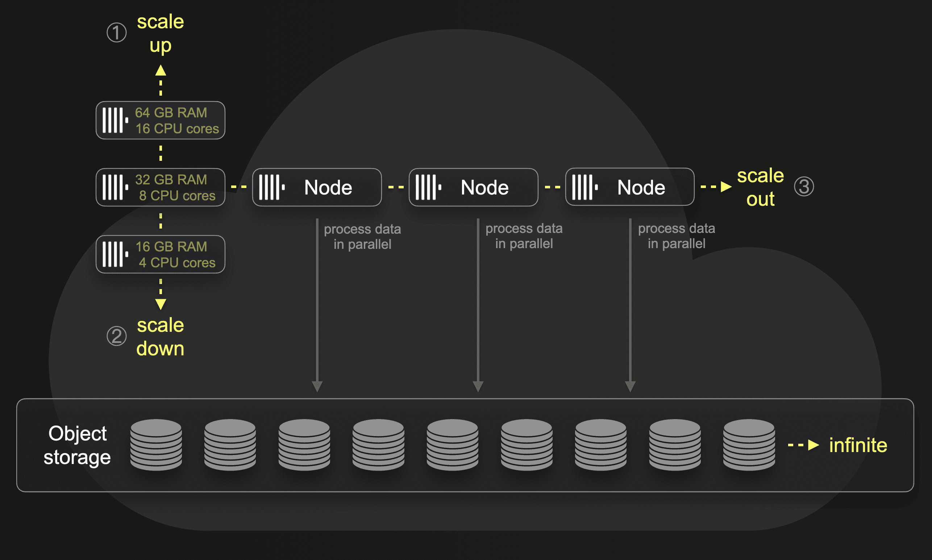Click 'process data in parallel' under the leftmost Node
932x560 pixels.
pyautogui.click(x=362, y=237)
